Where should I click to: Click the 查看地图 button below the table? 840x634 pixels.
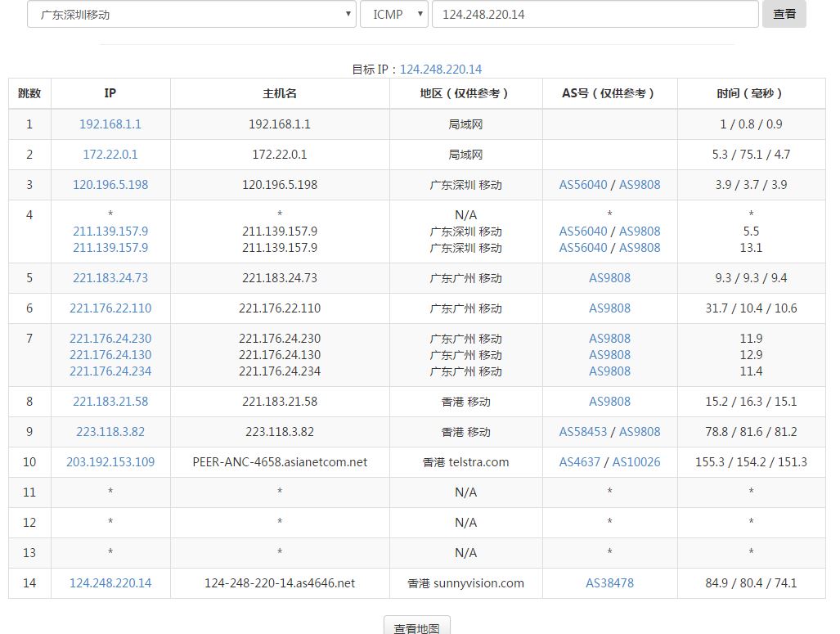pyautogui.click(x=416, y=626)
